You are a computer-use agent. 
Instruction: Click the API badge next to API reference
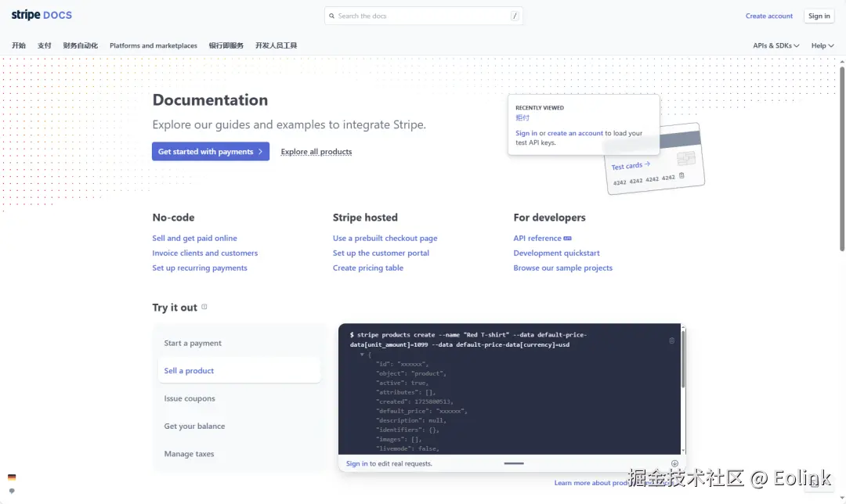[568, 238]
